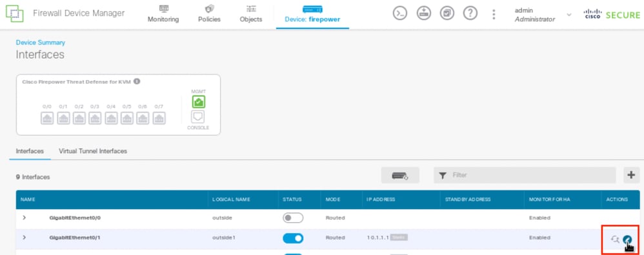Open the CLI console icon
This screenshot has width=644, height=255.
point(400,13)
